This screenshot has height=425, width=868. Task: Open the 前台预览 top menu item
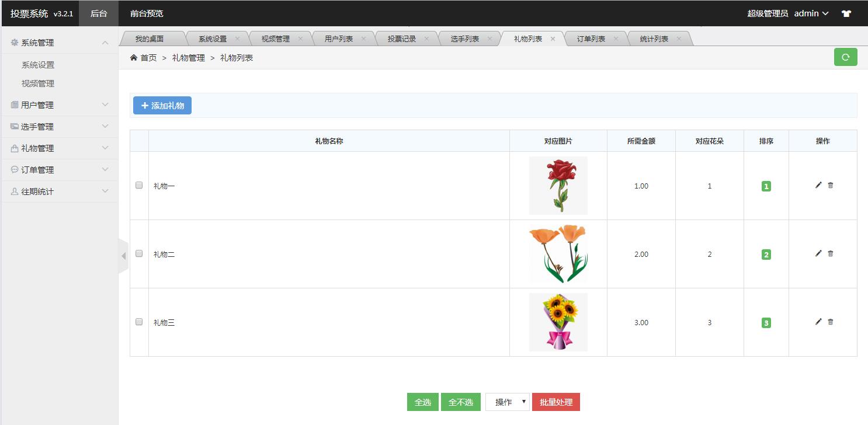pyautogui.click(x=147, y=13)
